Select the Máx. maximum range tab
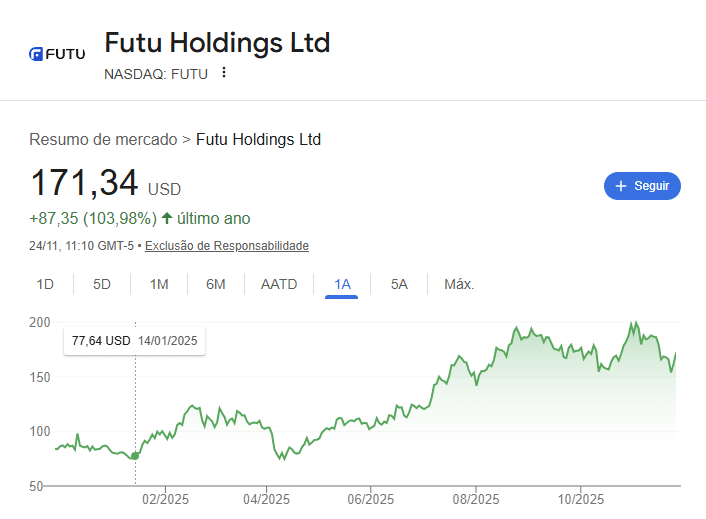This screenshot has width=706, height=519. coord(459,284)
